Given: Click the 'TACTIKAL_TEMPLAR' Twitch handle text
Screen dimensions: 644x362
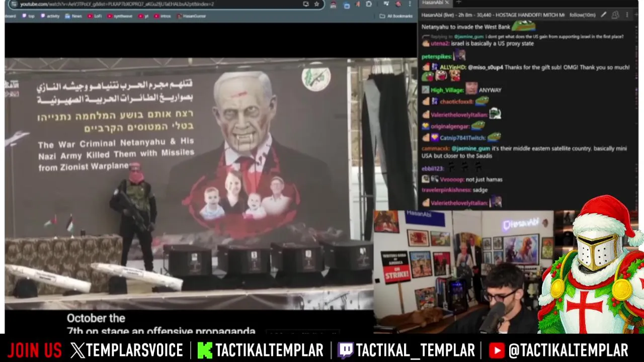Looking at the screenshot, I should pos(415,350).
